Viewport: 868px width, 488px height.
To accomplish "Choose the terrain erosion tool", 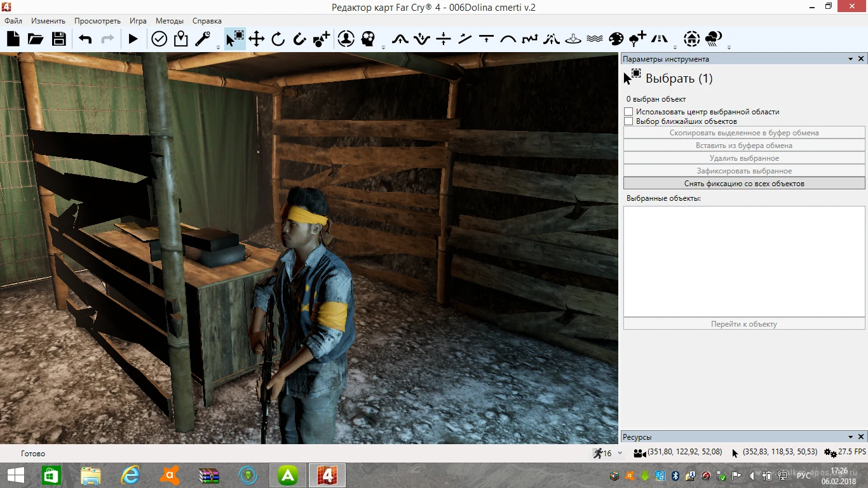I will tap(552, 39).
